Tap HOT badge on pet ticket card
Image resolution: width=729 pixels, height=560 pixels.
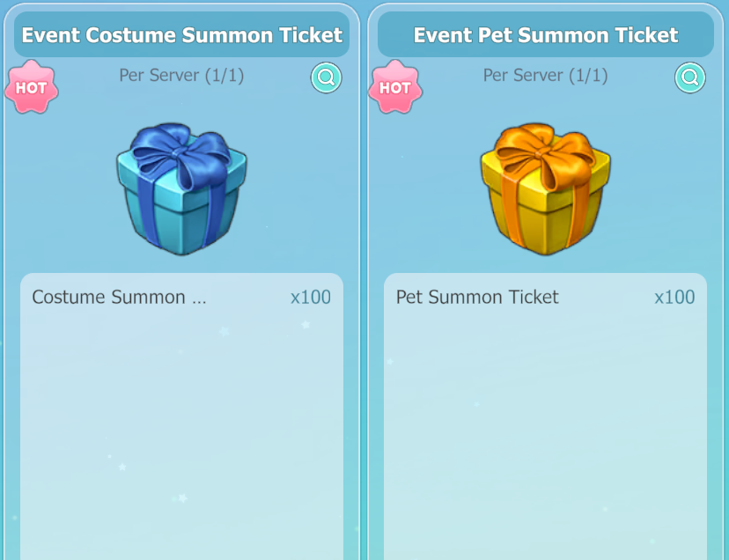395,87
